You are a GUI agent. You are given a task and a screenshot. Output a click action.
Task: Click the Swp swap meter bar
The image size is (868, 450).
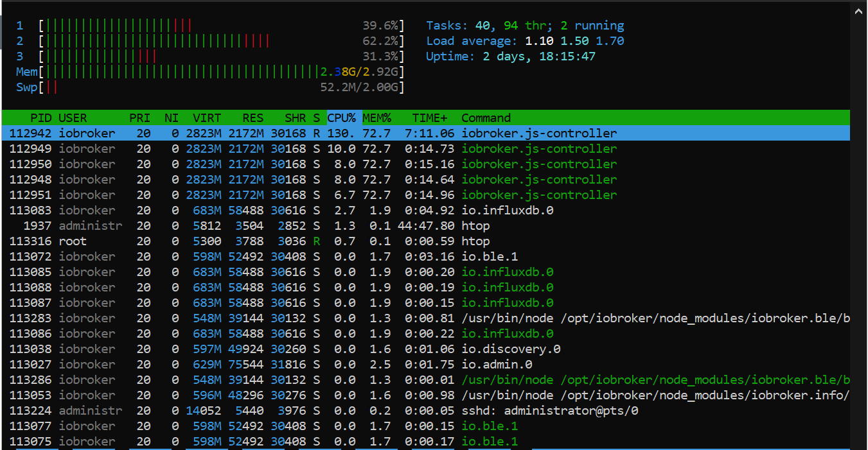tap(222, 87)
